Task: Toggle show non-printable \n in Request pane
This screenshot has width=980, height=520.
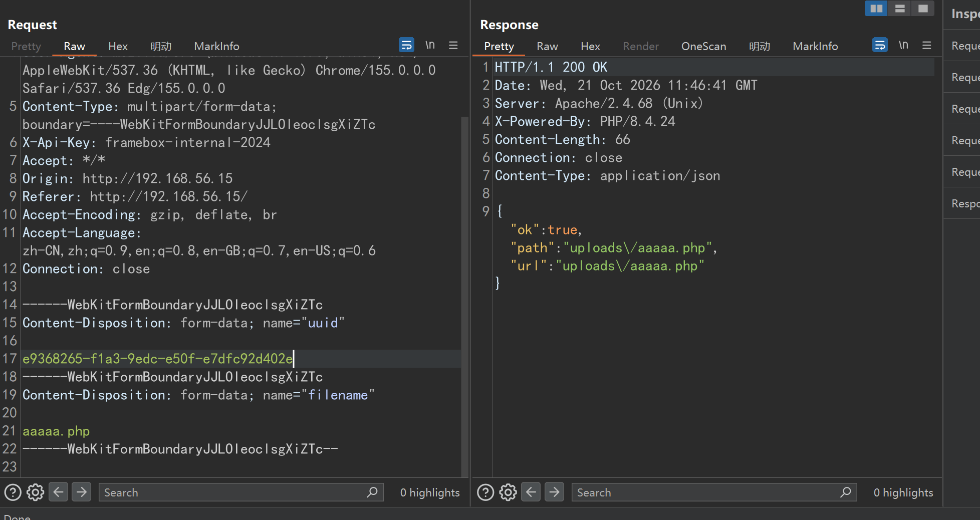Action: click(430, 45)
